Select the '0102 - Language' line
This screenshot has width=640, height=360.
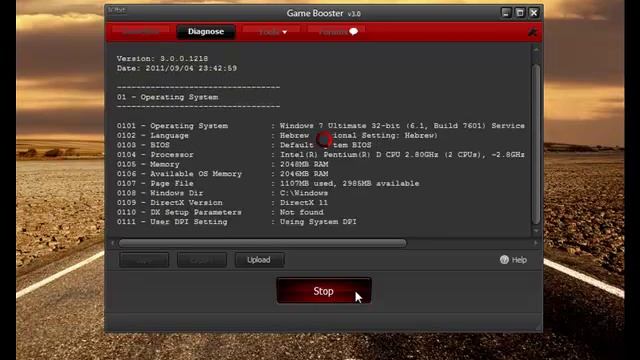[x=277, y=136]
